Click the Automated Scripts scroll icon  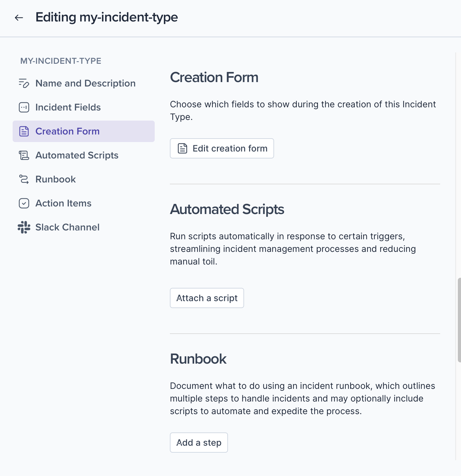point(24,155)
